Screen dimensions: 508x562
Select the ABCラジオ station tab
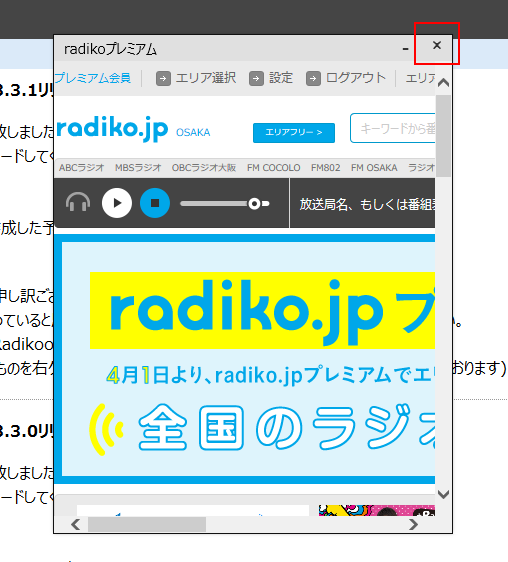(x=82, y=168)
